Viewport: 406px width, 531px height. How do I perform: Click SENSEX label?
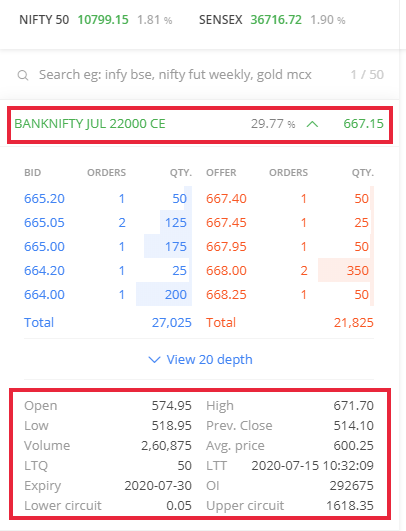[x=220, y=20]
